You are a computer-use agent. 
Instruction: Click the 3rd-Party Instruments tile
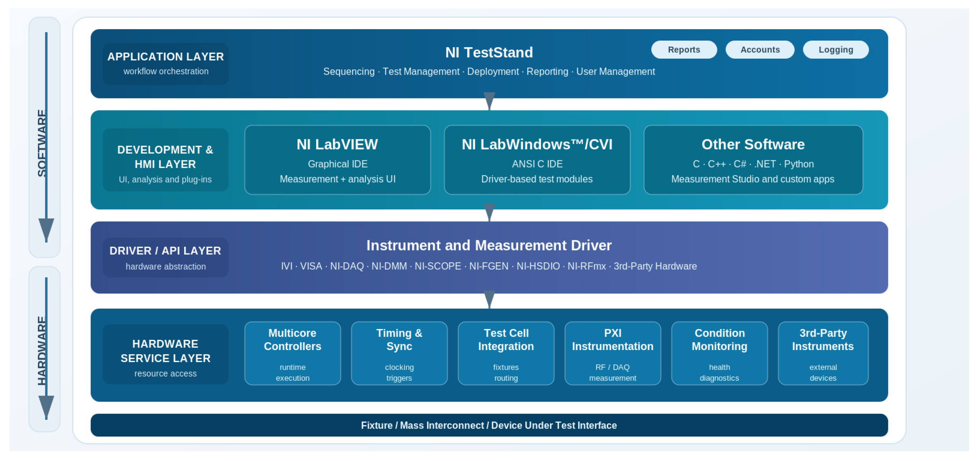pyautogui.click(x=823, y=353)
